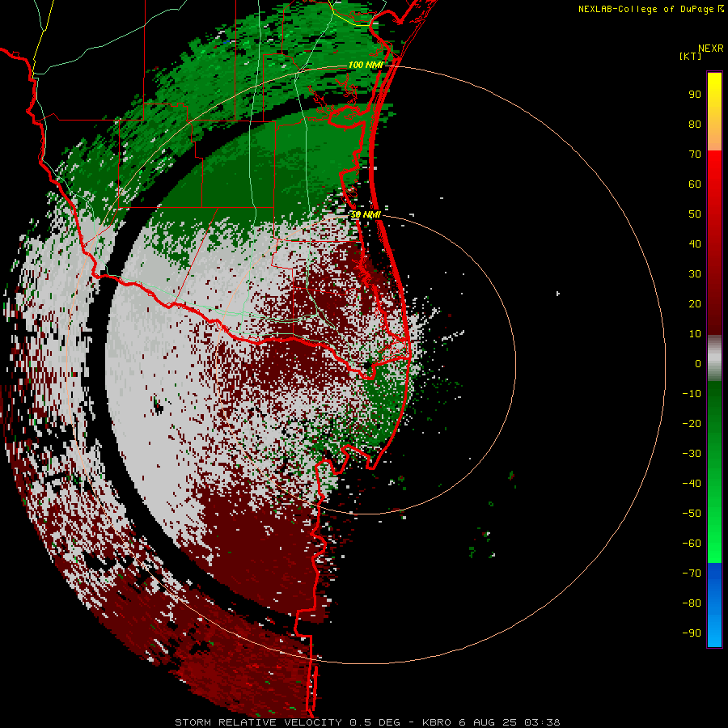Click the -50 value on the velocity scale
Screen dimensions: 728x728
(692, 514)
